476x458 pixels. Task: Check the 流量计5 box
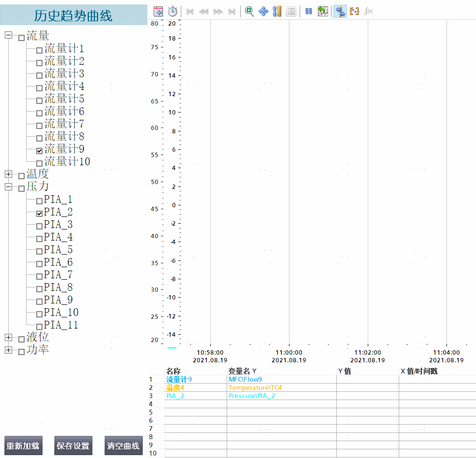[x=39, y=100]
